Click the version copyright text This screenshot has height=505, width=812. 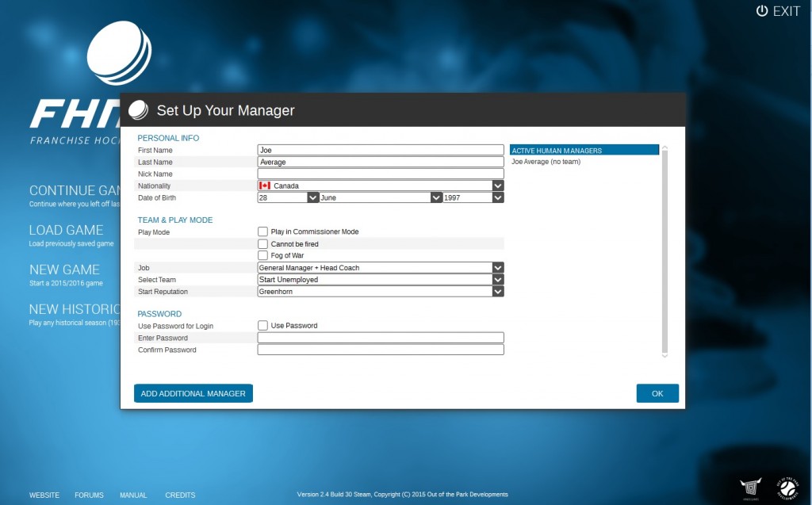click(402, 494)
